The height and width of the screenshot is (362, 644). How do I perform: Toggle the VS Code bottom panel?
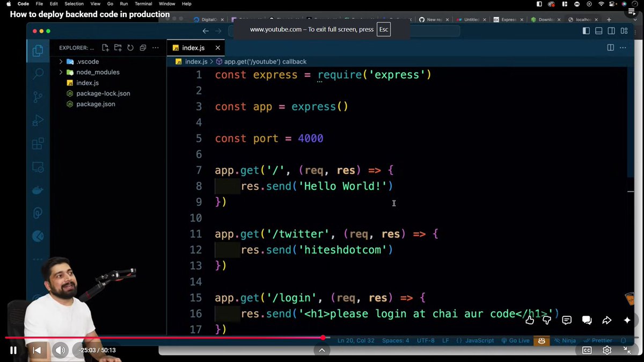(598, 31)
